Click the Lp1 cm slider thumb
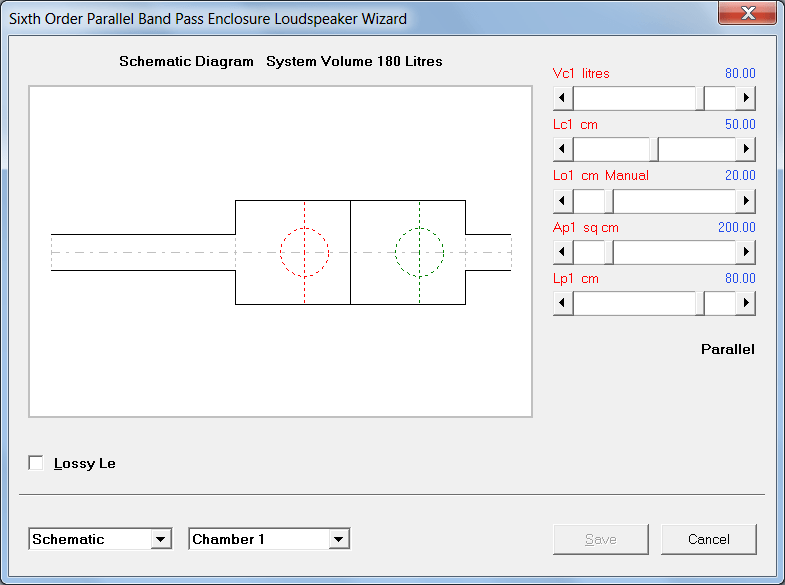Screen dimensions: 785x585 700,303
